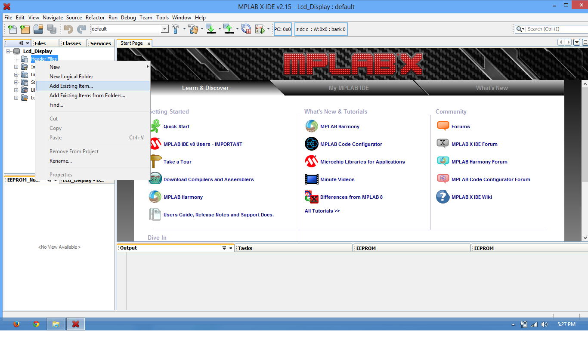Click the PC: 0x0 status box
This screenshot has height=364, width=588.
pyautogui.click(x=283, y=29)
